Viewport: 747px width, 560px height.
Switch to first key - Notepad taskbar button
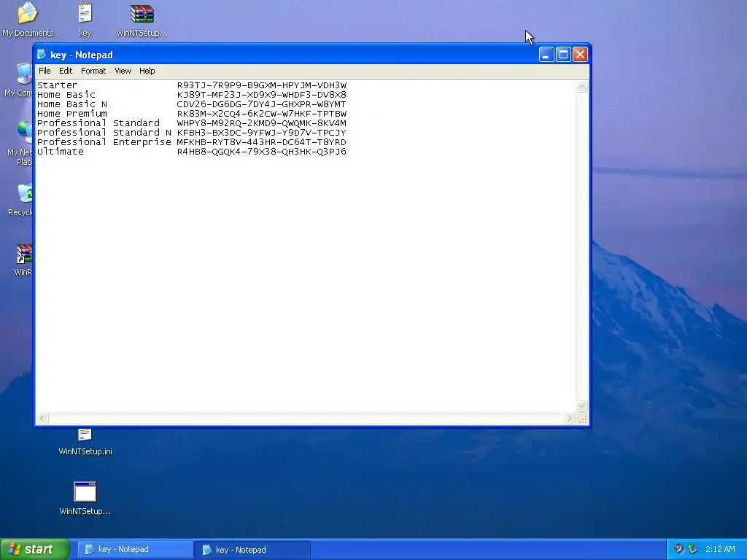coord(135,550)
